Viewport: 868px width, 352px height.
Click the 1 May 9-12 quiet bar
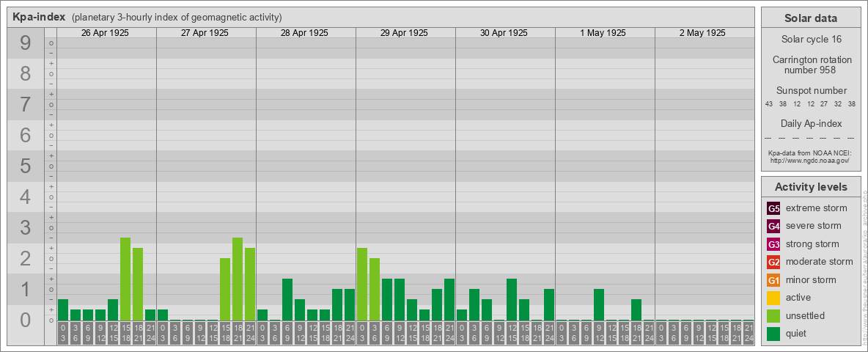598,305
